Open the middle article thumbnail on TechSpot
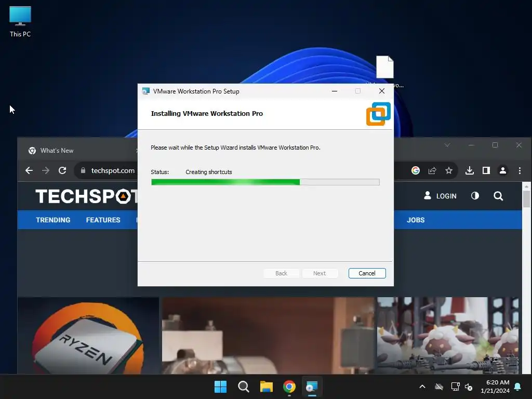 pyautogui.click(x=268, y=336)
